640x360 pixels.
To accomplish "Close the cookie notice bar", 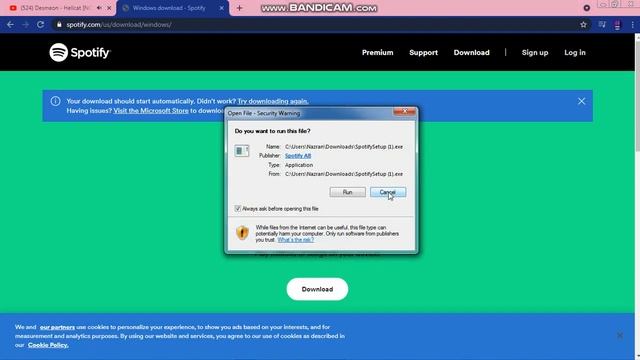I will point(620,336).
